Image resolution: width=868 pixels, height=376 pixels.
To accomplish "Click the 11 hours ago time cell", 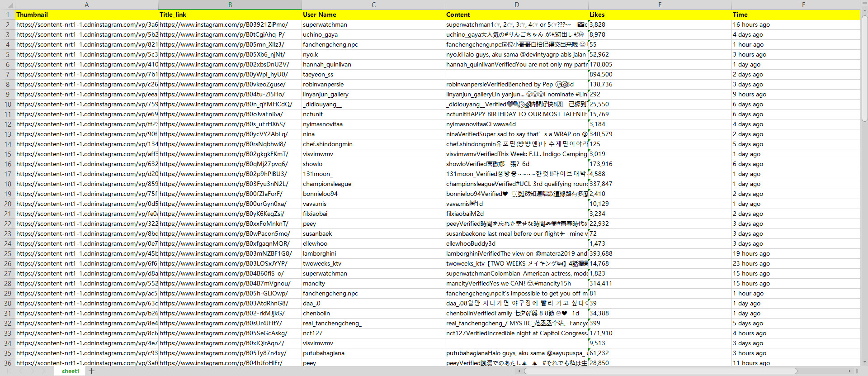I will tap(796, 363).
